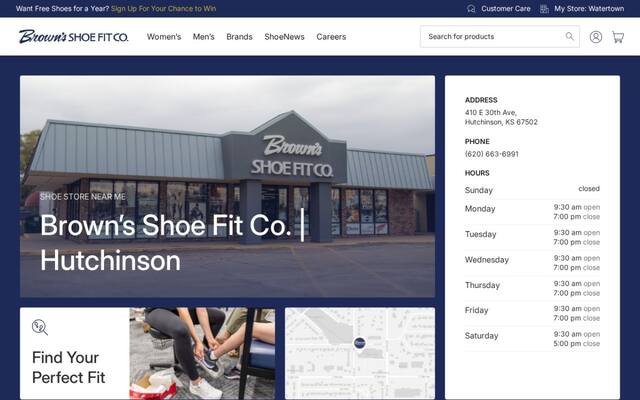Click My Store: Watertown link
The width and height of the screenshot is (640, 400).
pos(589,9)
